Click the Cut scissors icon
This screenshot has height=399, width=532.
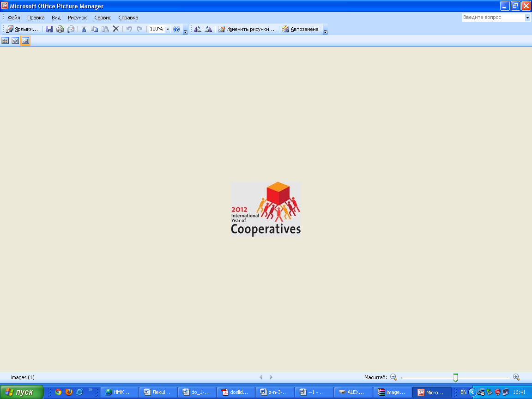(84, 29)
